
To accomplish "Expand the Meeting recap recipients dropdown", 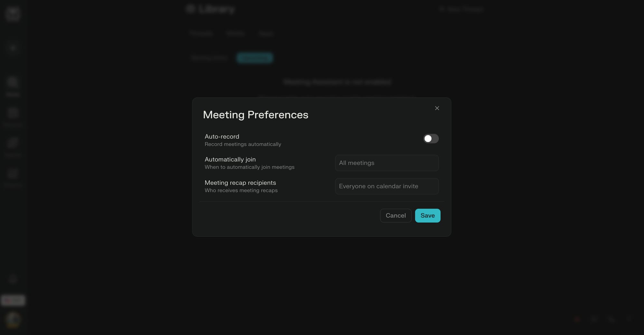I will point(387,186).
